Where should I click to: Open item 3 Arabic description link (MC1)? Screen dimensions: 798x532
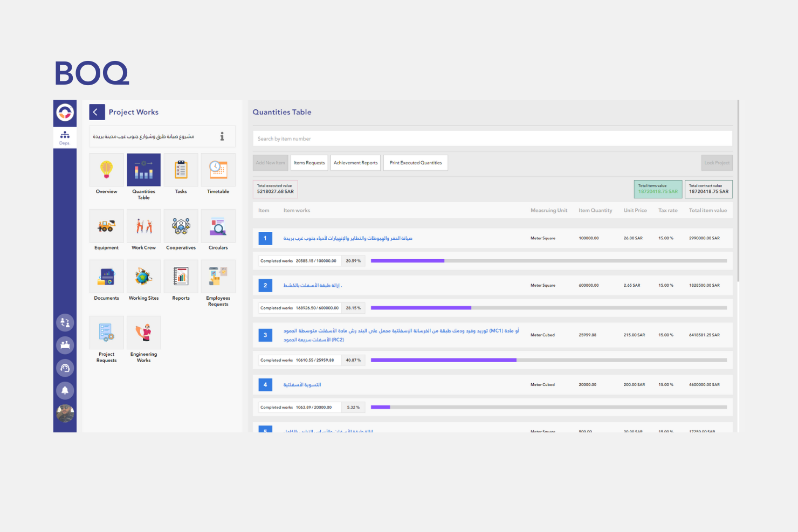point(401,335)
